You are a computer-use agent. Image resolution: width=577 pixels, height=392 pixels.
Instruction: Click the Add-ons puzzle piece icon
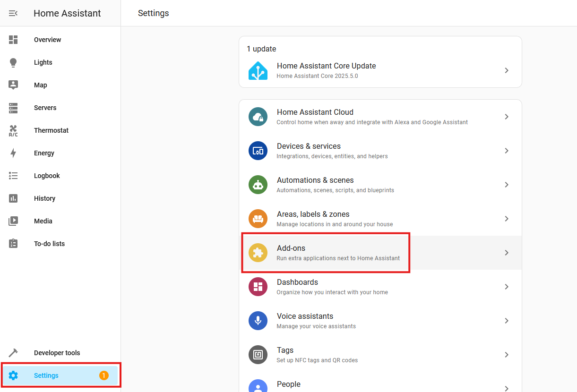point(258,253)
